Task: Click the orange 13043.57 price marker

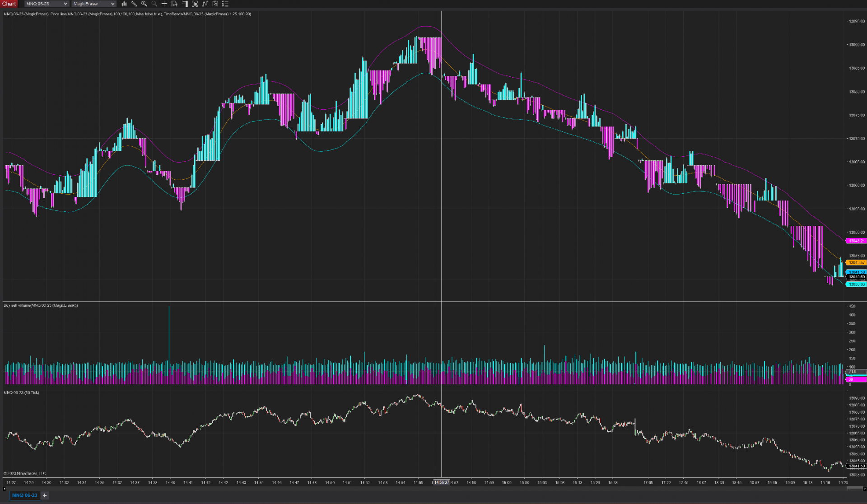Action: click(856, 262)
